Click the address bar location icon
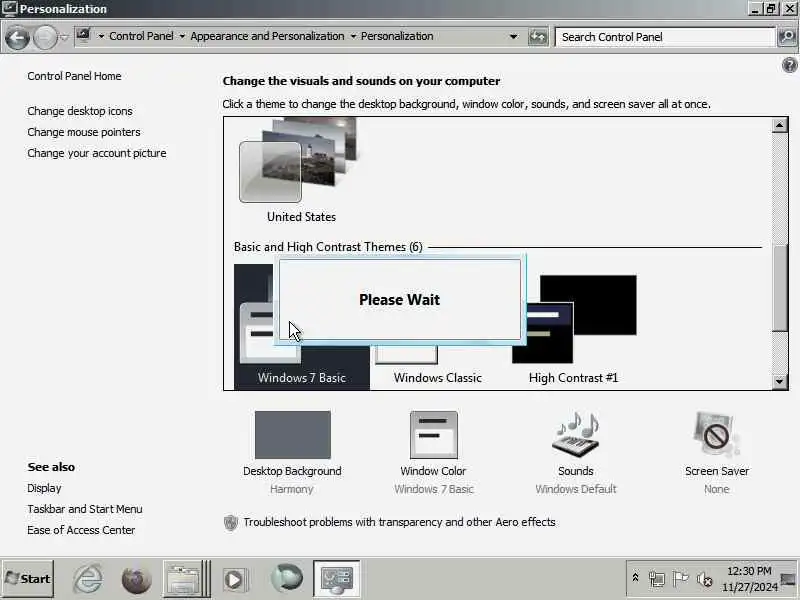 (83, 35)
